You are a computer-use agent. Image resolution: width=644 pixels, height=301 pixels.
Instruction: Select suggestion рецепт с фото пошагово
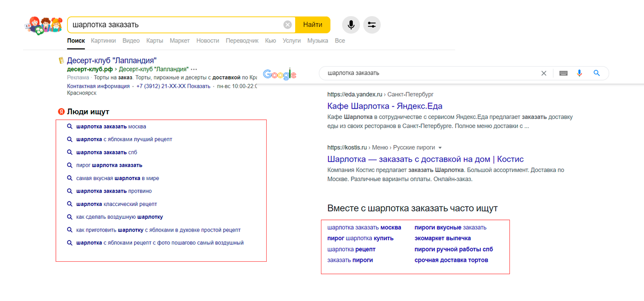(x=160, y=243)
